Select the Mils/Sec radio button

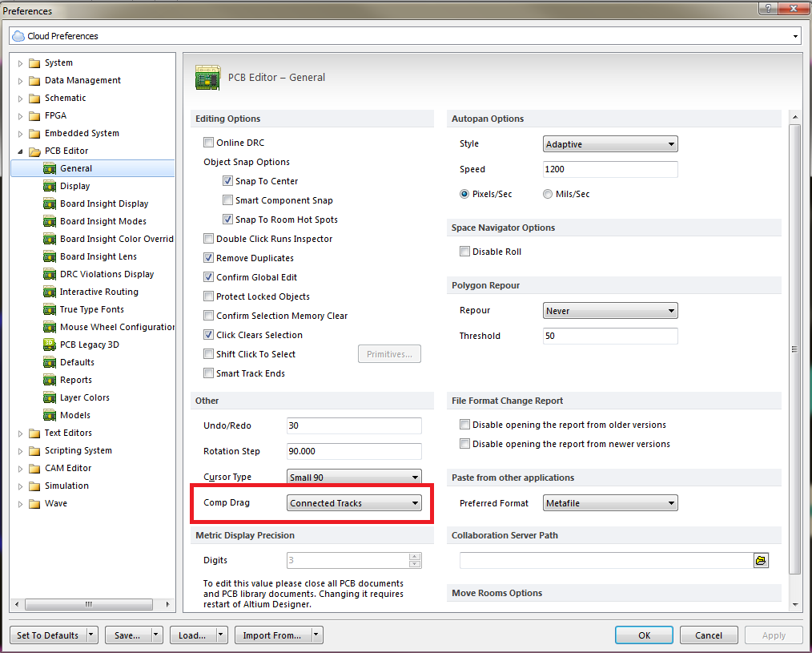[548, 194]
